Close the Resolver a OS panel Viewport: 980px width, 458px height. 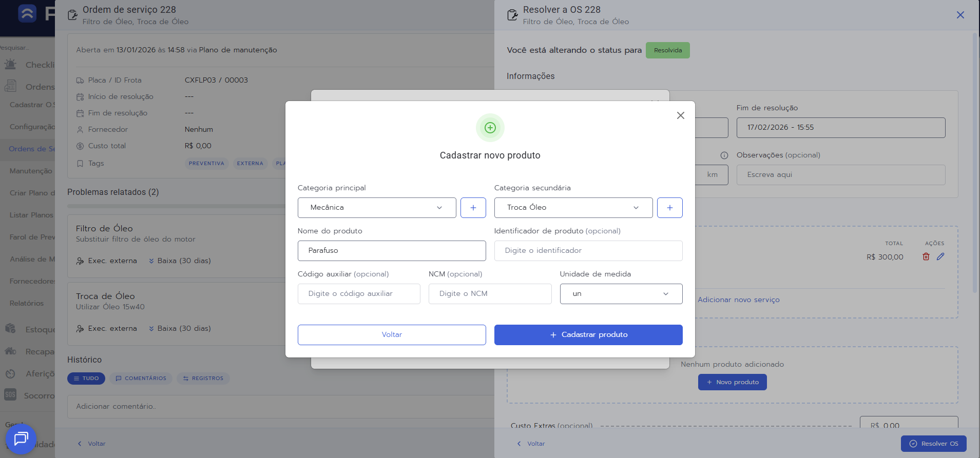pos(960,15)
